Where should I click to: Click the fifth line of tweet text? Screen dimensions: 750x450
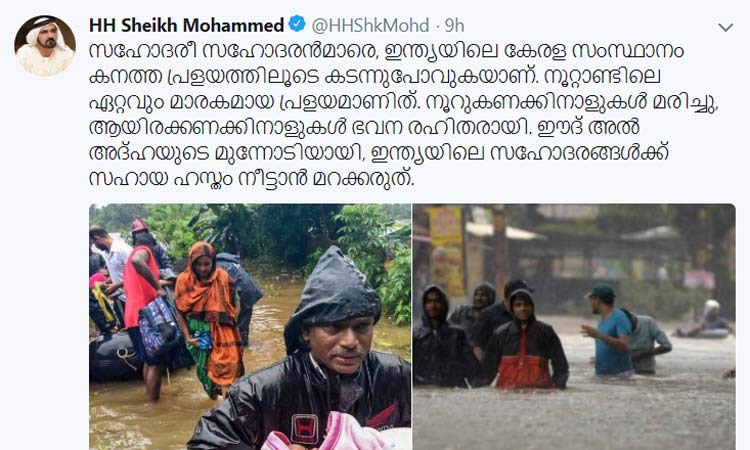(x=378, y=153)
